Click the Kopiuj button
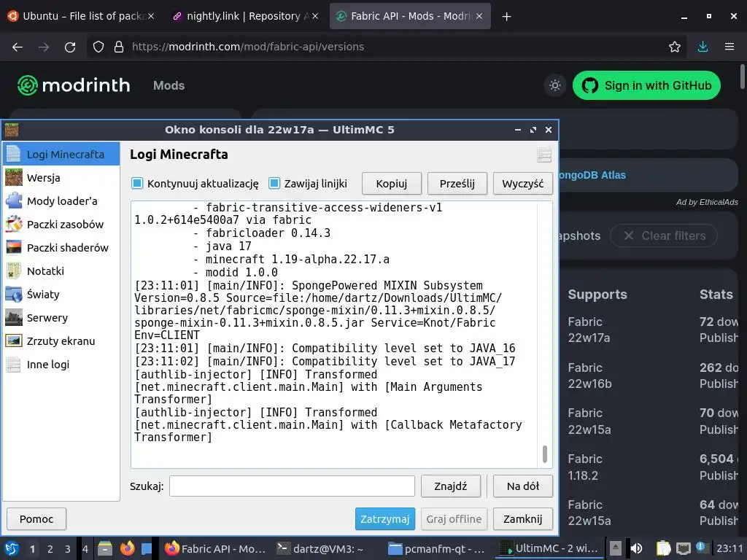747x560 pixels. pyautogui.click(x=392, y=184)
